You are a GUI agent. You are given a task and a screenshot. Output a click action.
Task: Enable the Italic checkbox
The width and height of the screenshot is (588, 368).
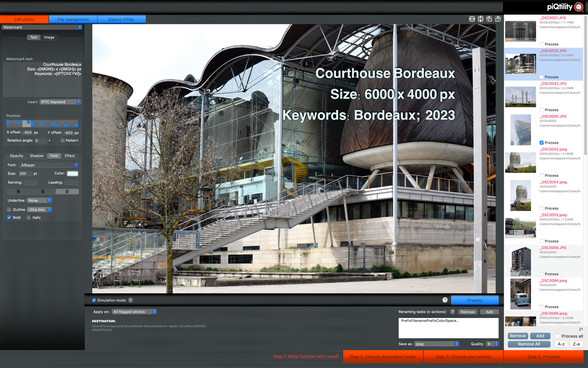(x=29, y=217)
